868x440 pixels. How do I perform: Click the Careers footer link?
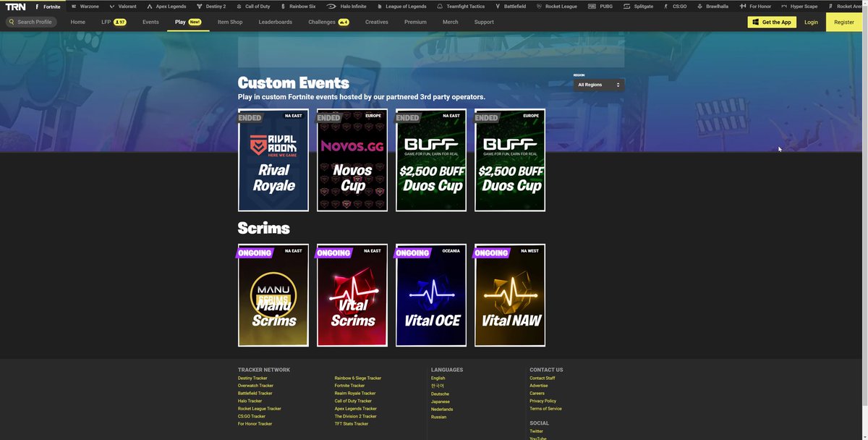pyautogui.click(x=537, y=393)
